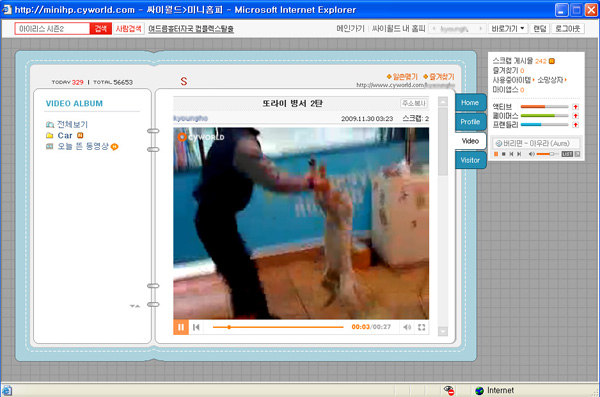Click the orange badge after 오늘 뜬 동영상
Viewport: 600px width, 397px height.
pyautogui.click(x=114, y=147)
